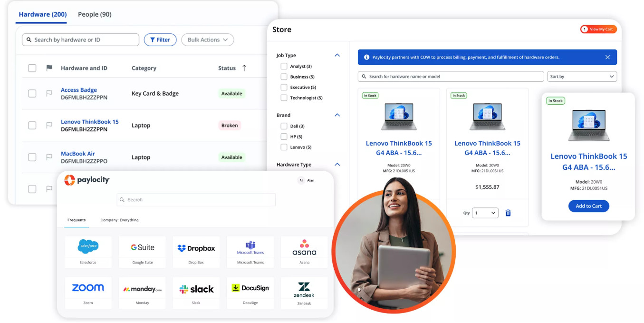Check the Lenovo (5) brand filter
Image resolution: width=644 pixels, height=323 pixels.
pyautogui.click(x=284, y=147)
